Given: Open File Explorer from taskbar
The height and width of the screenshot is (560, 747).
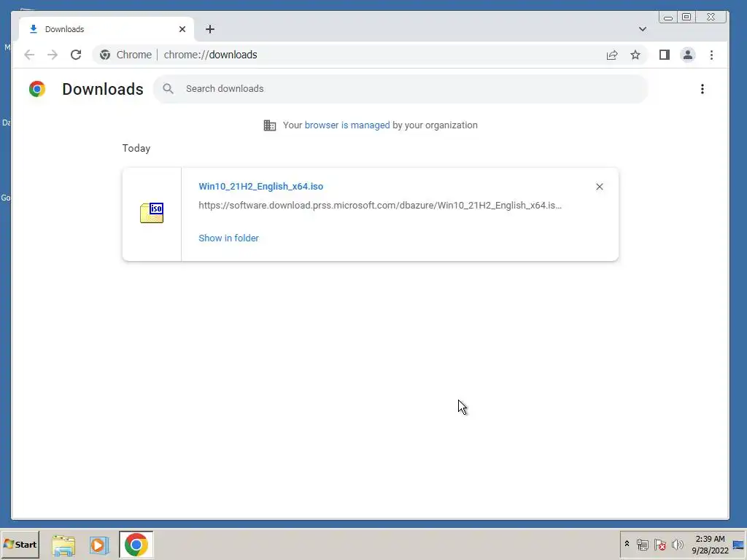Looking at the screenshot, I should click(63, 545).
